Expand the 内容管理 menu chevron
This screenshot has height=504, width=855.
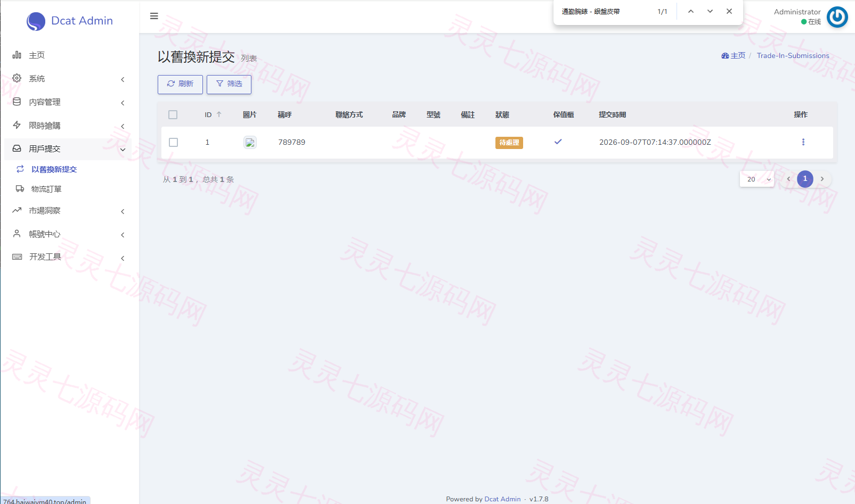[123, 103]
